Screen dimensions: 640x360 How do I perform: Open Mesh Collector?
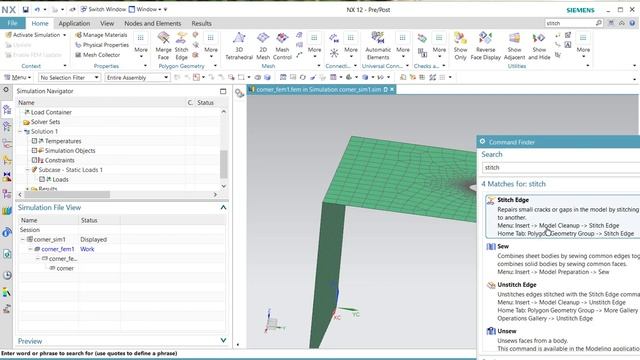click(98, 55)
